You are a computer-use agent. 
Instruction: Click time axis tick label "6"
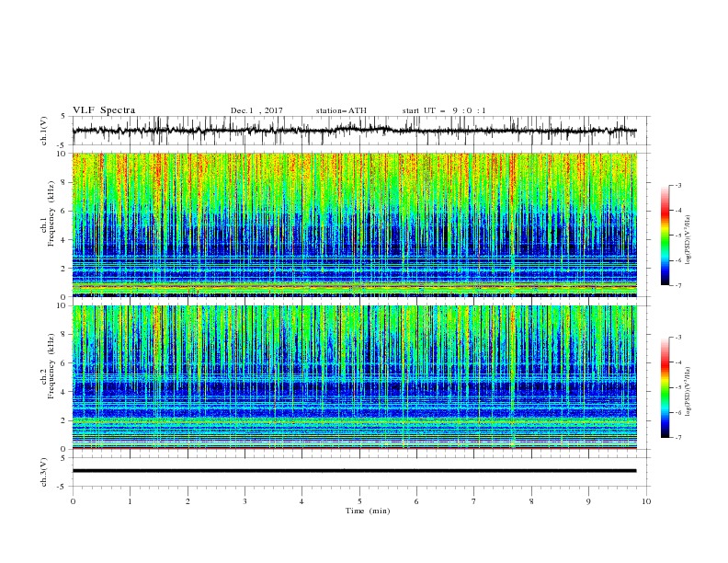(416, 501)
